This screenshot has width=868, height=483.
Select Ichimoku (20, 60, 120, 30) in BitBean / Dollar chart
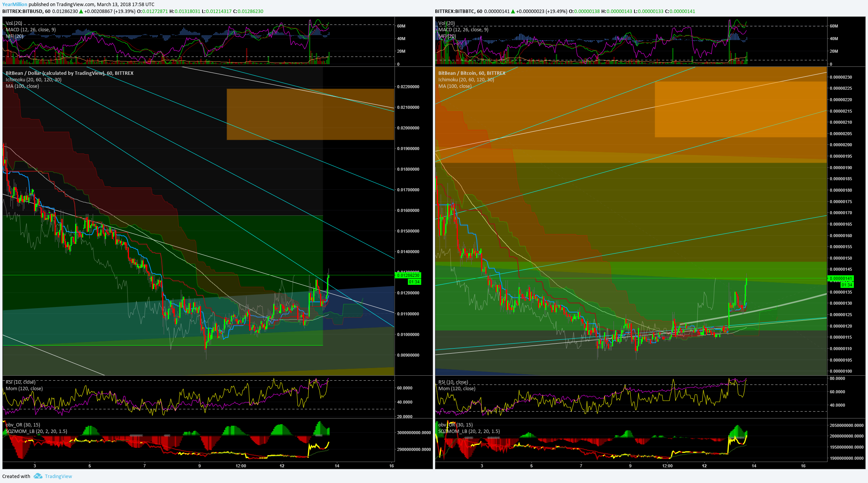pyautogui.click(x=34, y=80)
